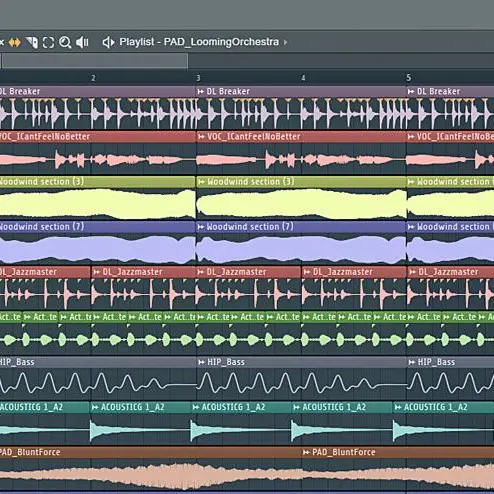Select the orange Slip tool

(x=15, y=42)
